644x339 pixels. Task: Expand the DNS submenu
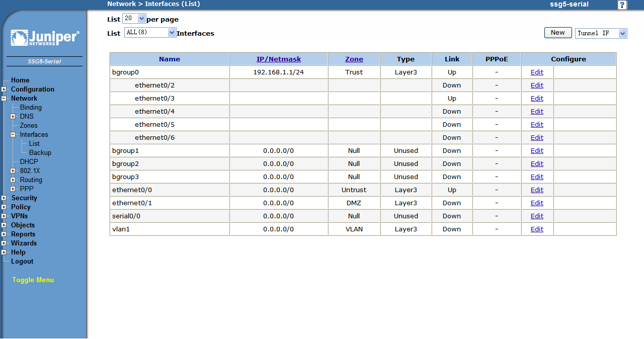pos(13,117)
